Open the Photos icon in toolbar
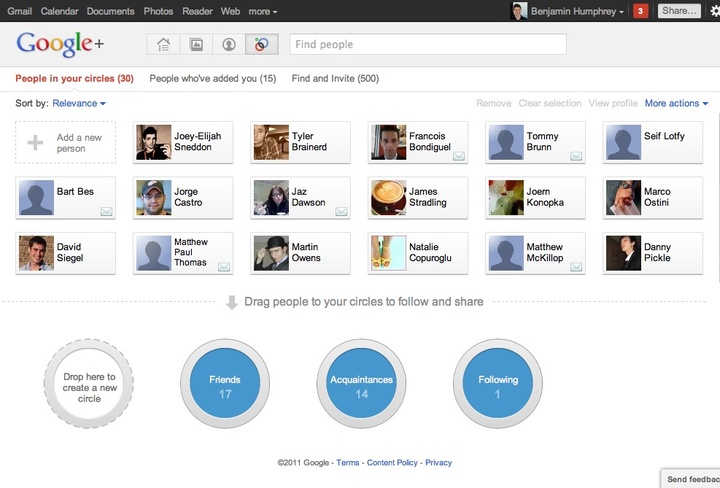720x488 pixels. click(196, 45)
